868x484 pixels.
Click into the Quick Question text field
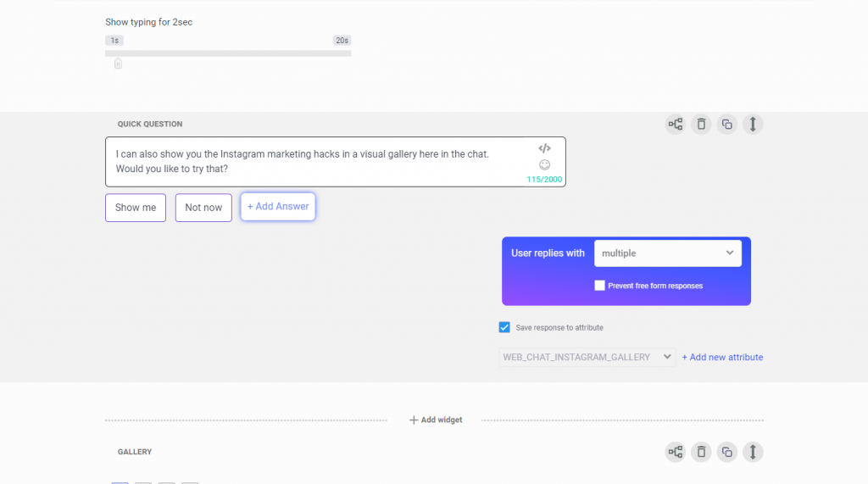pyautogui.click(x=336, y=162)
